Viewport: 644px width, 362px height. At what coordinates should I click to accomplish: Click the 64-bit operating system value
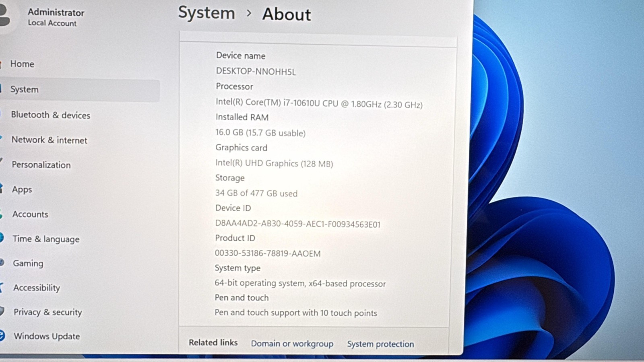300,283
